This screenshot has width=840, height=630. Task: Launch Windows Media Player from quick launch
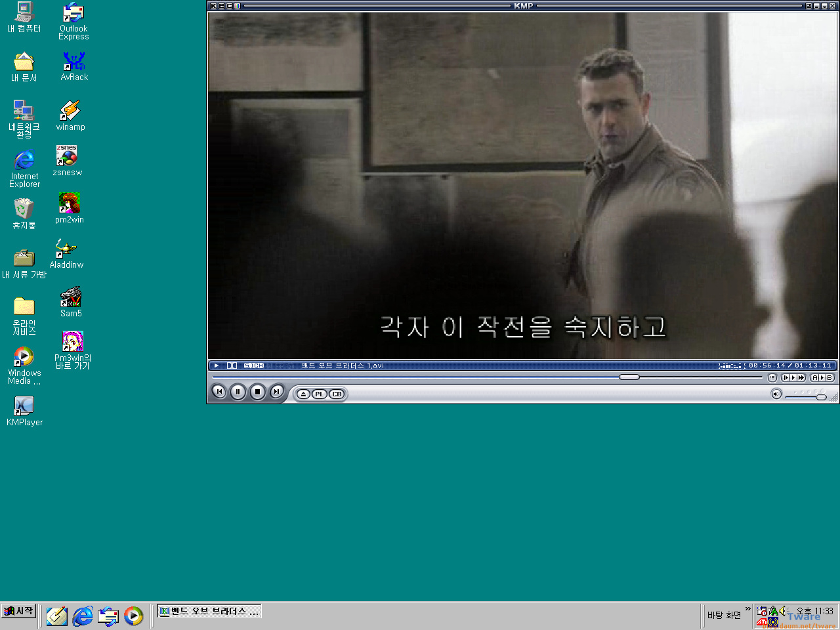coord(134,616)
